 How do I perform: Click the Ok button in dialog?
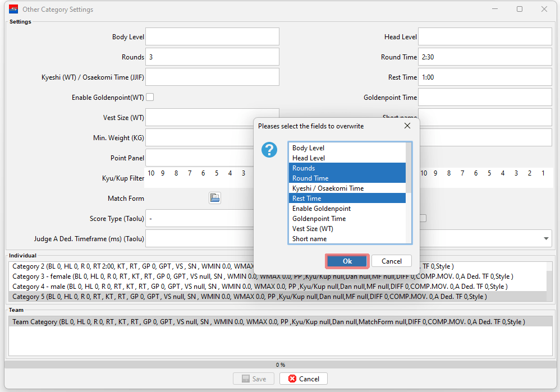[347, 261]
